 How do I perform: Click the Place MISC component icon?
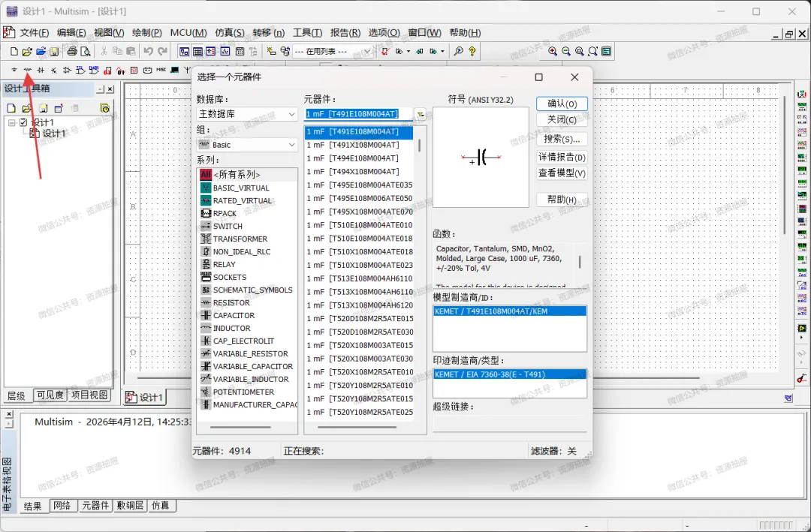click(161, 70)
